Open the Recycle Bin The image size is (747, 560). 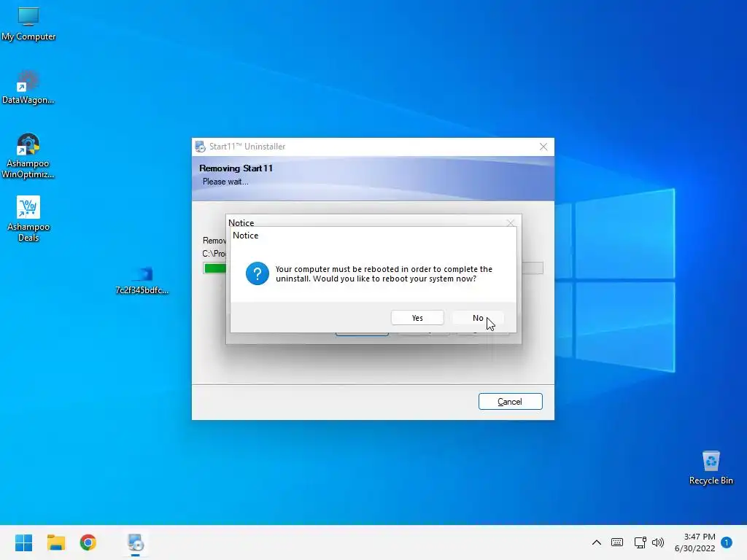tap(711, 468)
